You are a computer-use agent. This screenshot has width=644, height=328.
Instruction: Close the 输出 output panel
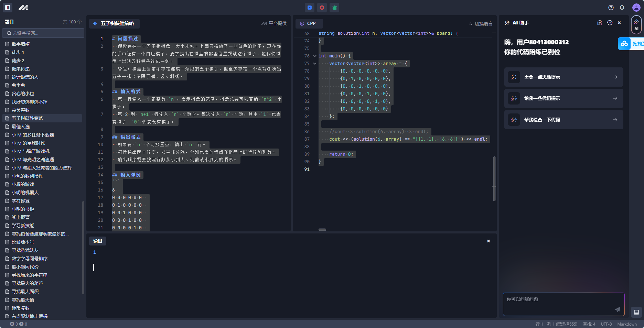pyautogui.click(x=489, y=241)
